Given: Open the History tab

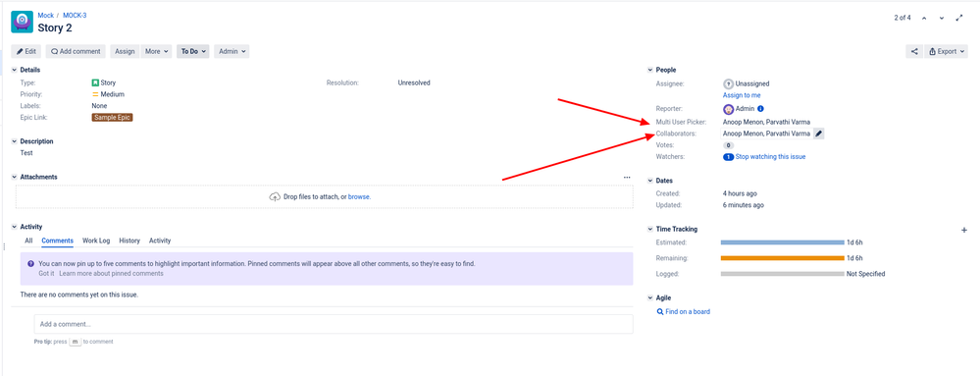Looking at the screenshot, I should [129, 241].
